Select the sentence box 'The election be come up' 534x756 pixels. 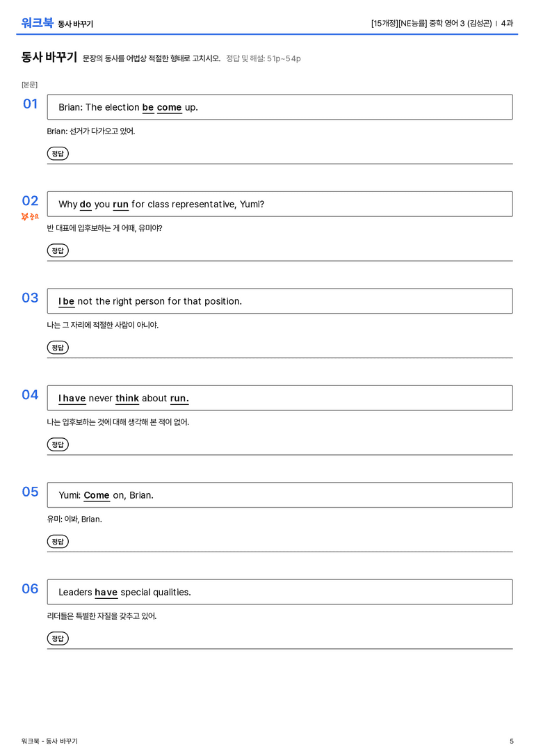(280, 107)
